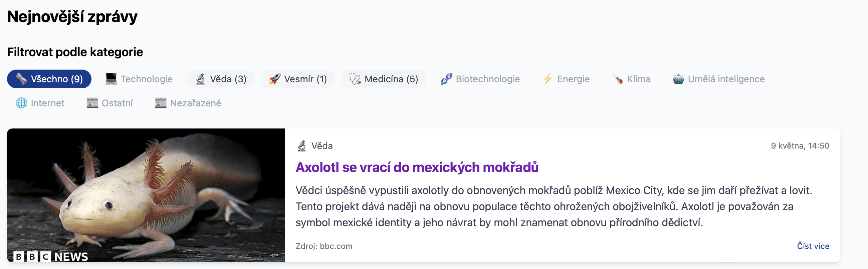Image resolution: width=868 pixels, height=269 pixels.
Task: Select the stethoscope icon for Medicína
Action: tap(355, 79)
